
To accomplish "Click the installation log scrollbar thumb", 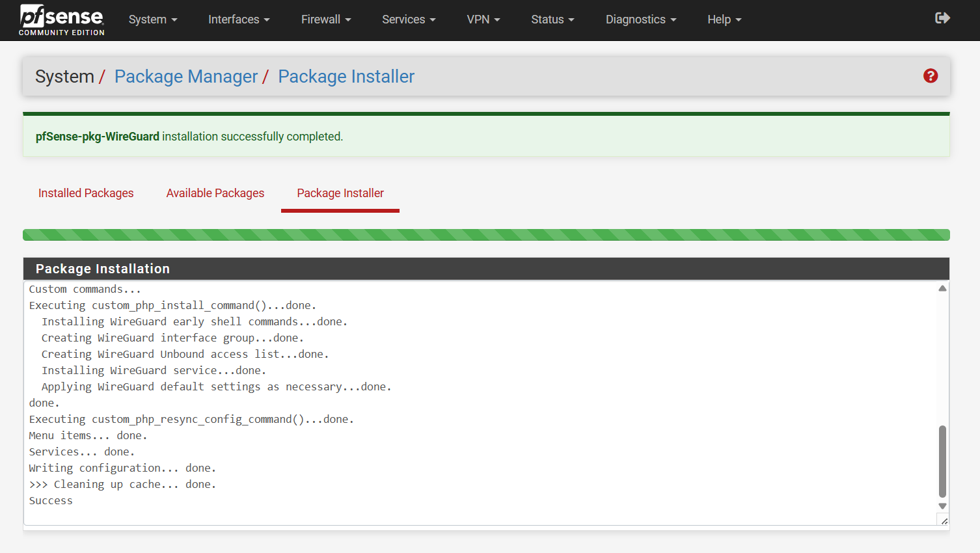I will click(x=942, y=461).
